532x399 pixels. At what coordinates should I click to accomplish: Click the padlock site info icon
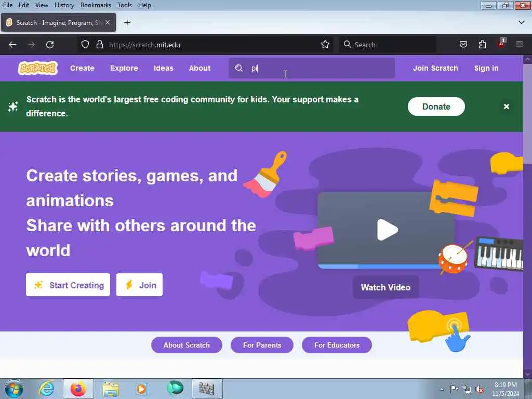click(x=99, y=45)
